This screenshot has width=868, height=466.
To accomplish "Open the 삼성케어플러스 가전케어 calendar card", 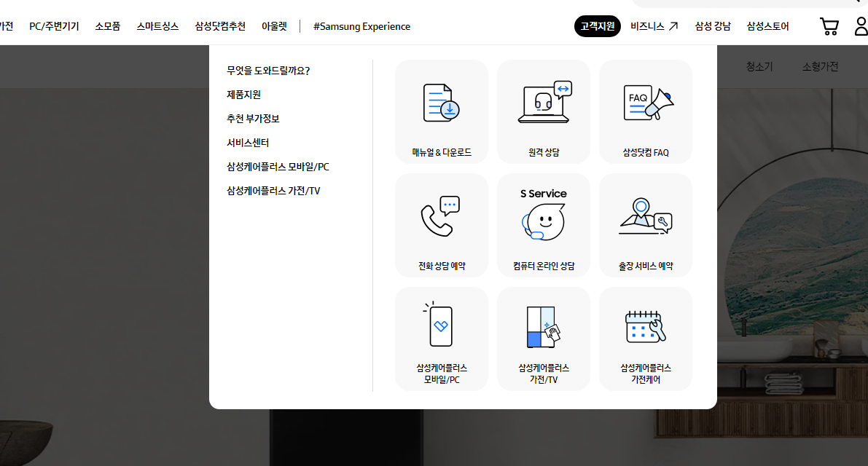I will pos(645,339).
